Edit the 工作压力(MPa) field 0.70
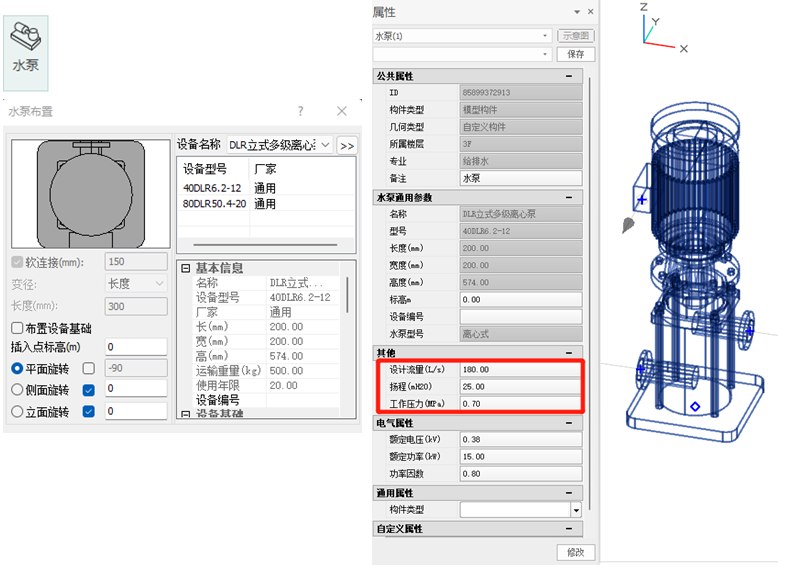This screenshot has height=570, width=786. [521, 404]
